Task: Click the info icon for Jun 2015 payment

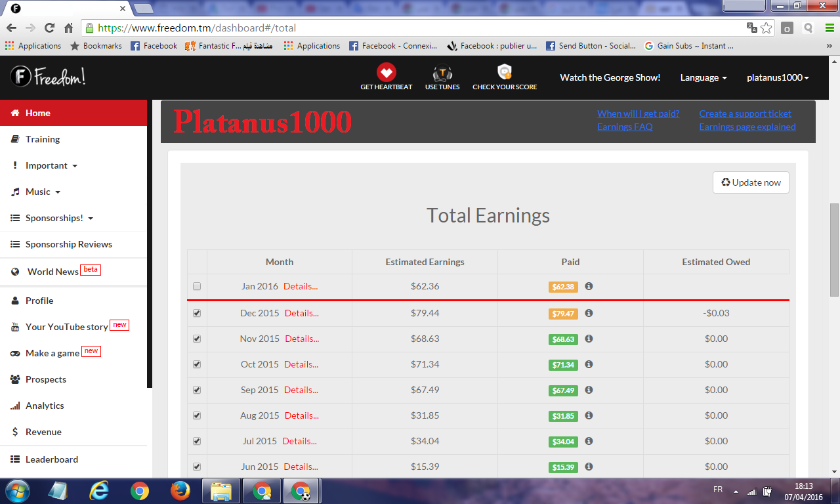Action: pyautogui.click(x=589, y=467)
